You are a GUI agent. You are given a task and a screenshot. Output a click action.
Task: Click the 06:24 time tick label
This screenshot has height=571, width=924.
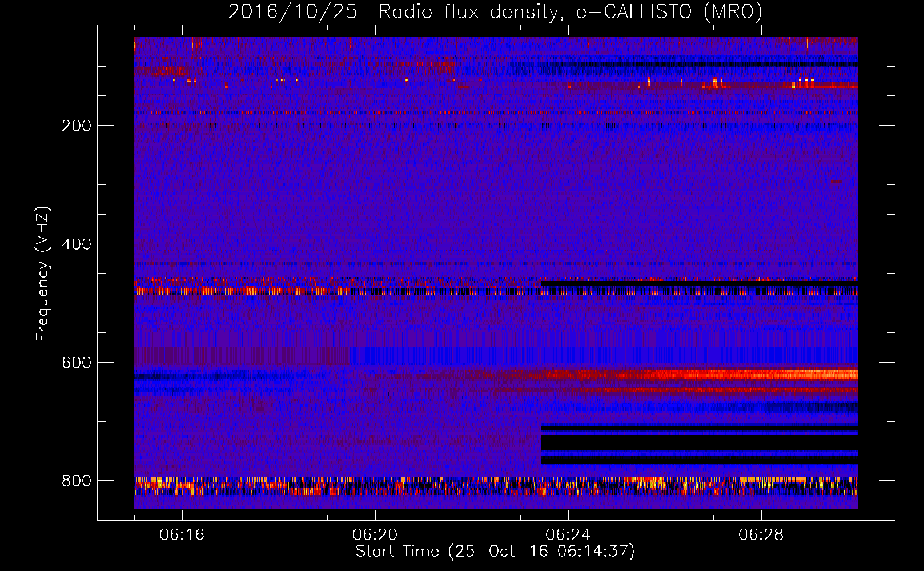coord(568,535)
